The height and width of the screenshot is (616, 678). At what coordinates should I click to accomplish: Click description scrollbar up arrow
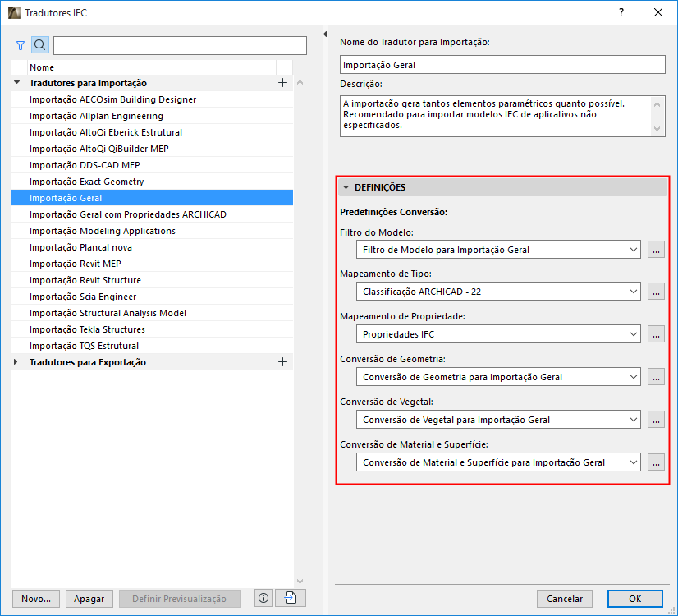tap(657, 104)
